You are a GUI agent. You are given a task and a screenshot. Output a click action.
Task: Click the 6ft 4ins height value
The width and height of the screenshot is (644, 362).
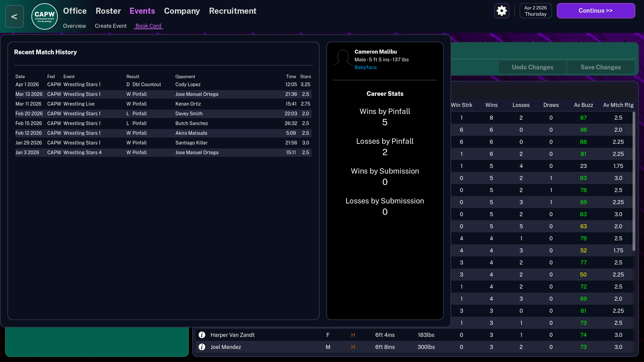[x=385, y=335]
